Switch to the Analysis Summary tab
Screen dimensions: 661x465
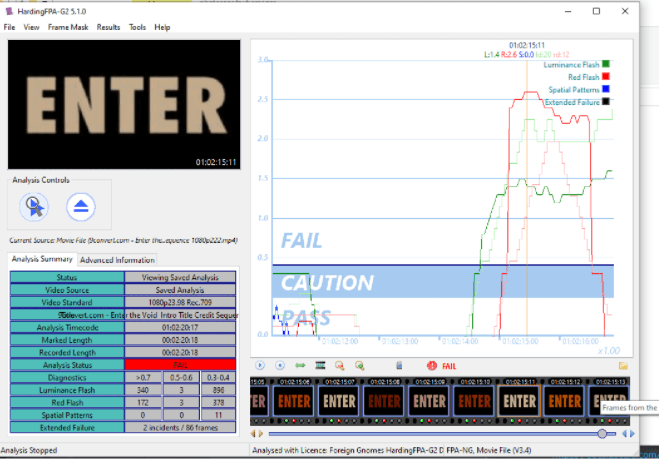pyautogui.click(x=42, y=259)
